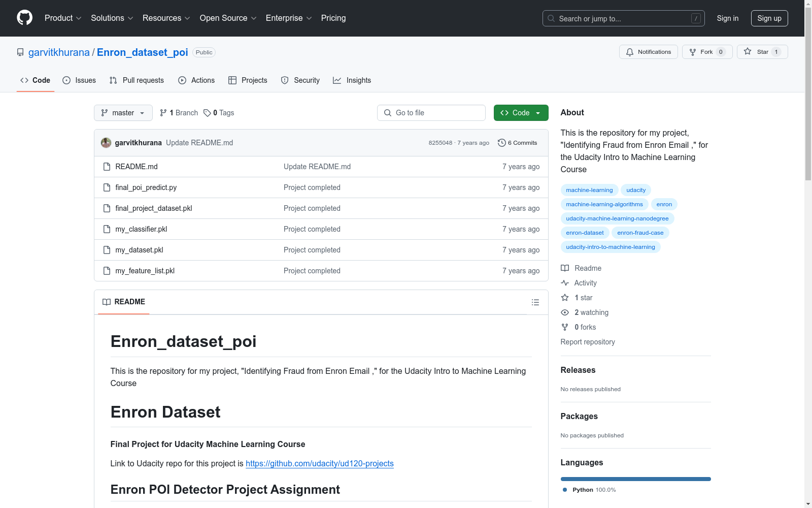Switch to the Actions tab
812x508 pixels.
(196, 80)
